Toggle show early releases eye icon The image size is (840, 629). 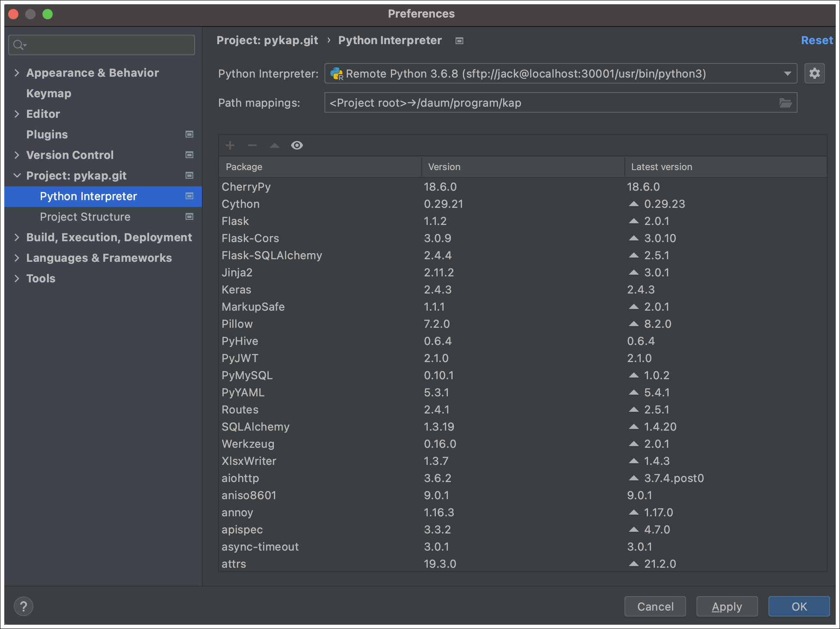pos(297,145)
